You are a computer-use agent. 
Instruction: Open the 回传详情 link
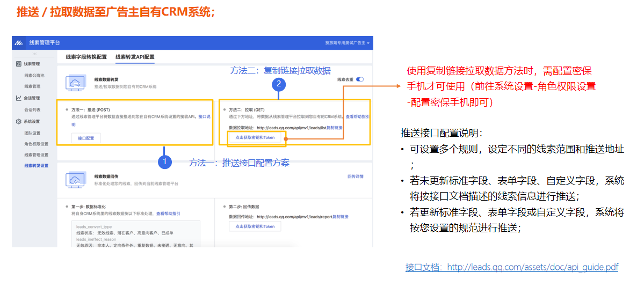(356, 176)
